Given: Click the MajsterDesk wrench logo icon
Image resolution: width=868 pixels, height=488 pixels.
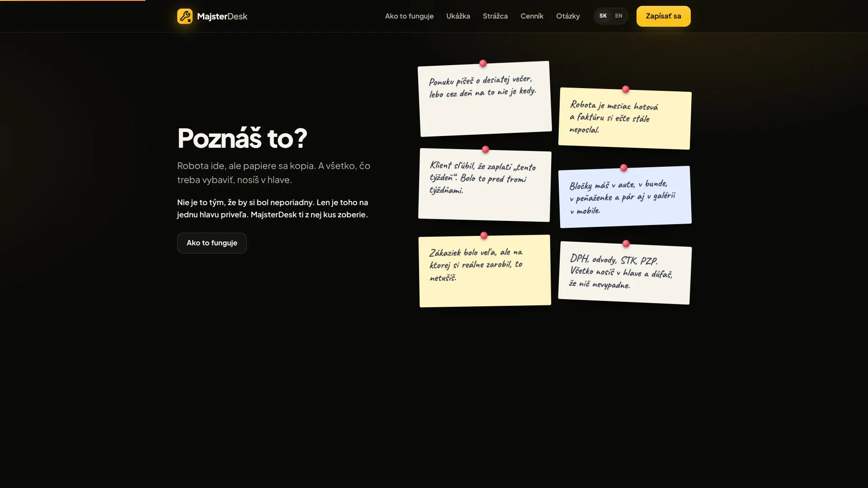Looking at the screenshot, I should [185, 16].
